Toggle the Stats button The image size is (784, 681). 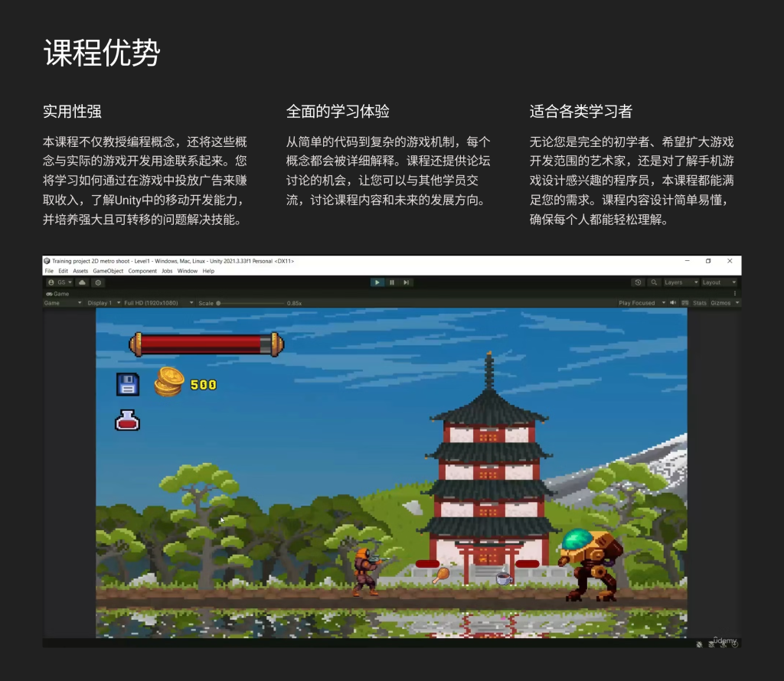[700, 303]
